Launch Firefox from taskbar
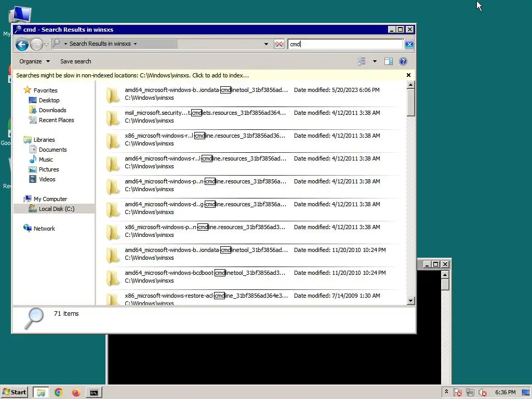The image size is (532, 399). pyautogui.click(x=76, y=393)
